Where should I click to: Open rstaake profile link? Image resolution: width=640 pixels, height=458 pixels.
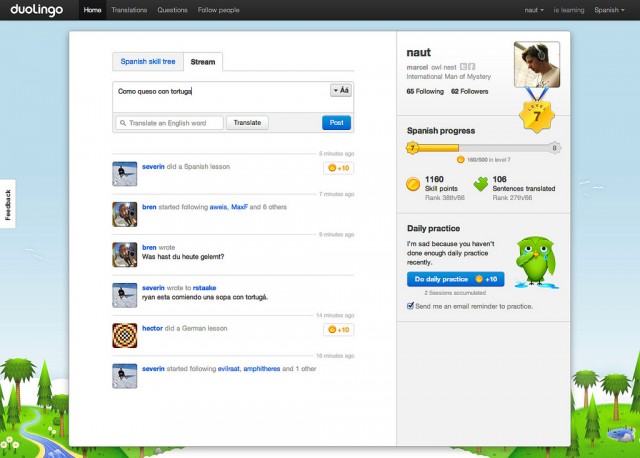click(204, 288)
